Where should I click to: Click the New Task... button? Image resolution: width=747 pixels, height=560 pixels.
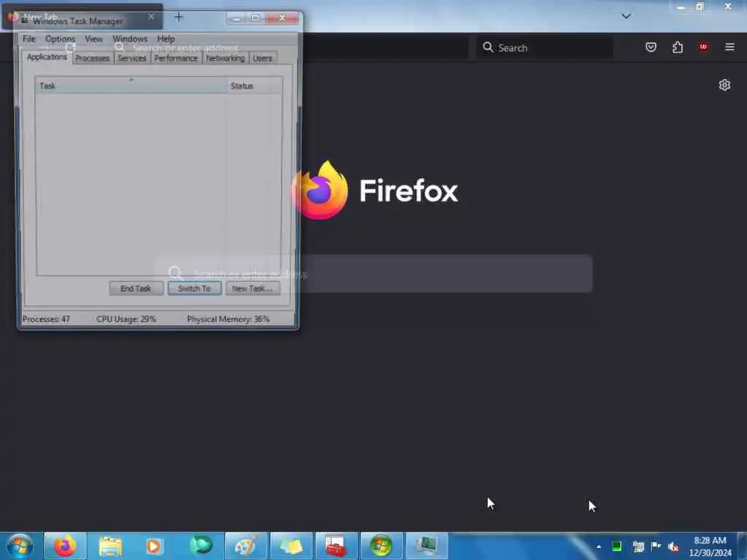(x=252, y=289)
